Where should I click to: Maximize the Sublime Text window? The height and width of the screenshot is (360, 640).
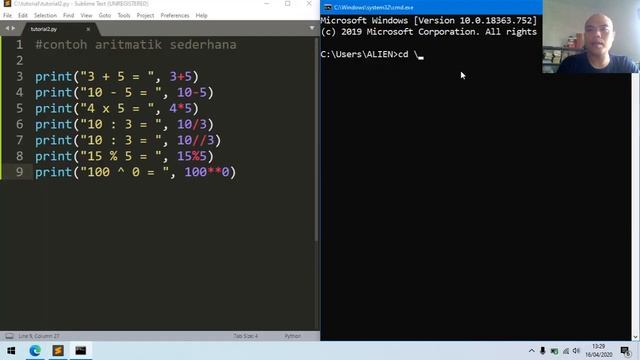(x=288, y=4)
